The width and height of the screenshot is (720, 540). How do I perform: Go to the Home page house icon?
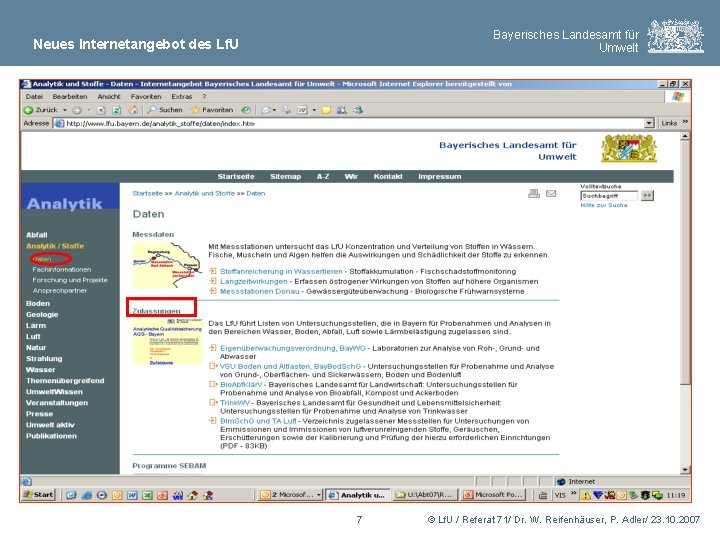pyautogui.click(x=133, y=110)
